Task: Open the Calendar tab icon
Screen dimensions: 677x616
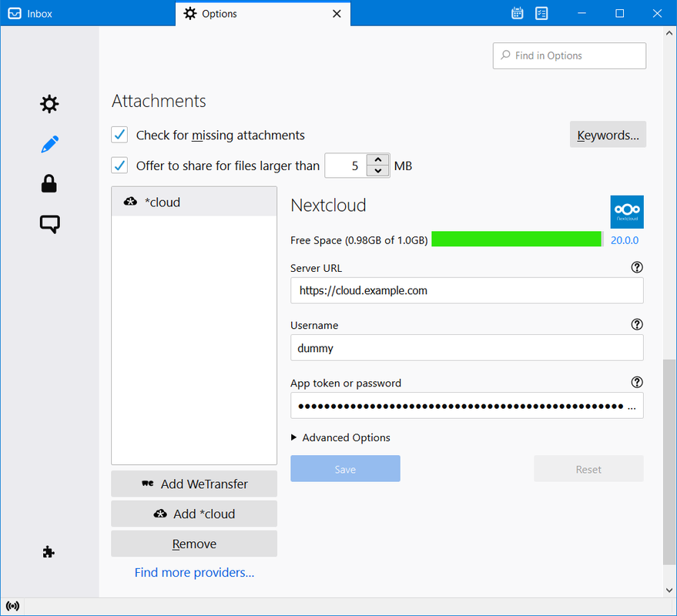Action: coord(518,13)
